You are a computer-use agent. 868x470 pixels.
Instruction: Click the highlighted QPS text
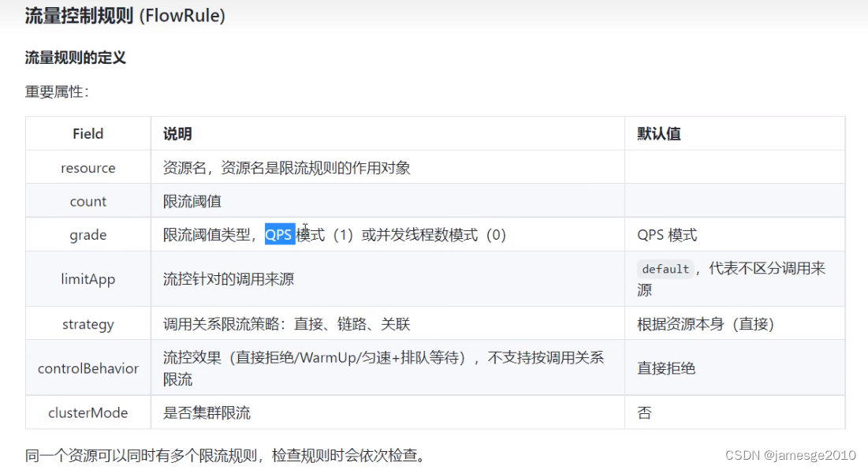[x=280, y=235]
